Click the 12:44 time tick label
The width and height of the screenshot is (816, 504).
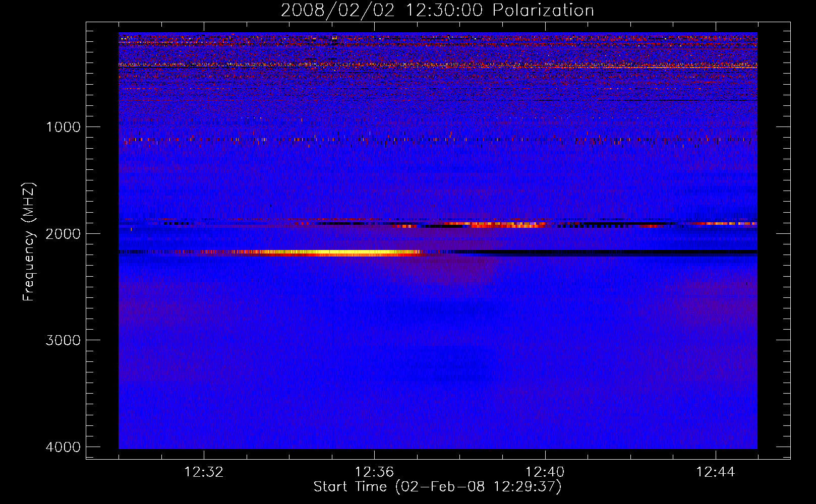[x=715, y=472]
